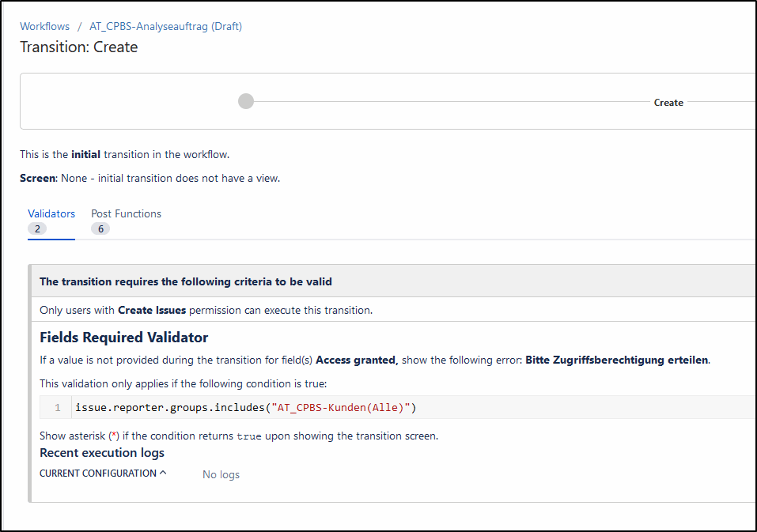Screen dimensions: 757x532
Task: Click the line number 1 in the code block
Action: click(x=55, y=407)
